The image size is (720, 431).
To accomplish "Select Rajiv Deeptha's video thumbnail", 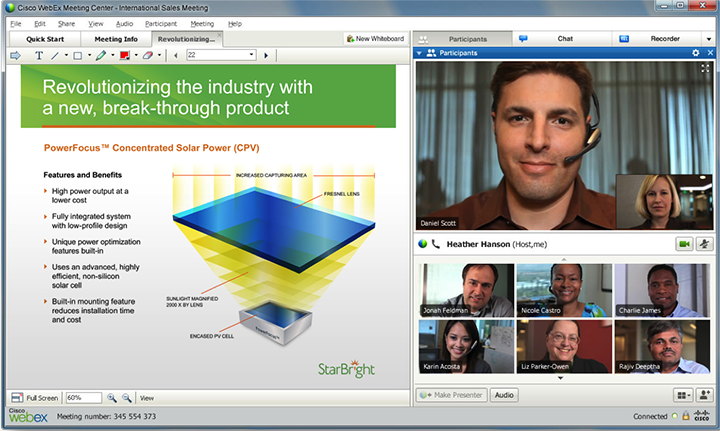I will (x=662, y=347).
